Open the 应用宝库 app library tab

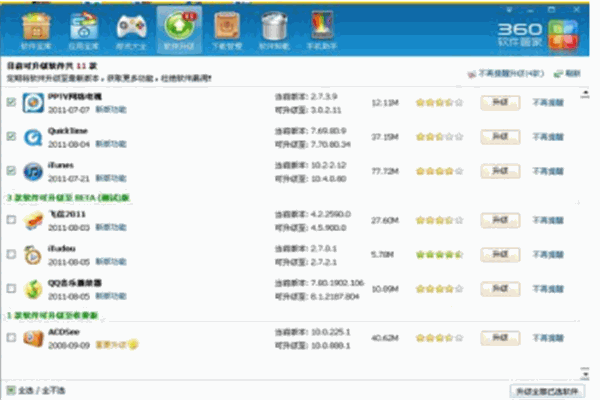84,32
